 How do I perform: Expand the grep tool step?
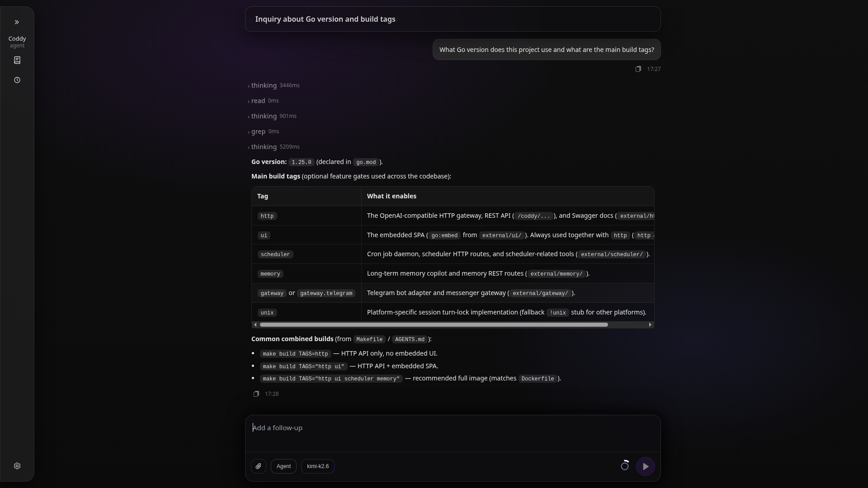click(263, 131)
